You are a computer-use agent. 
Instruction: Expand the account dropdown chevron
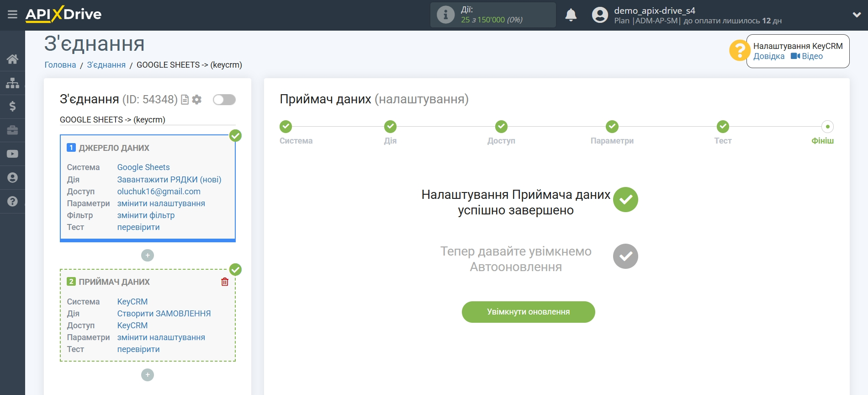pos(857,15)
